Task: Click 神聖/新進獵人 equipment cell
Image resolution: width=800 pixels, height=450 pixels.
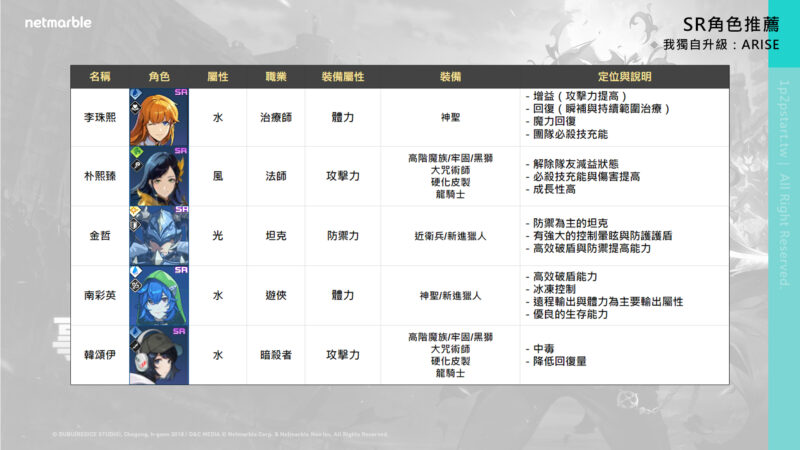Action: pyautogui.click(x=451, y=295)
